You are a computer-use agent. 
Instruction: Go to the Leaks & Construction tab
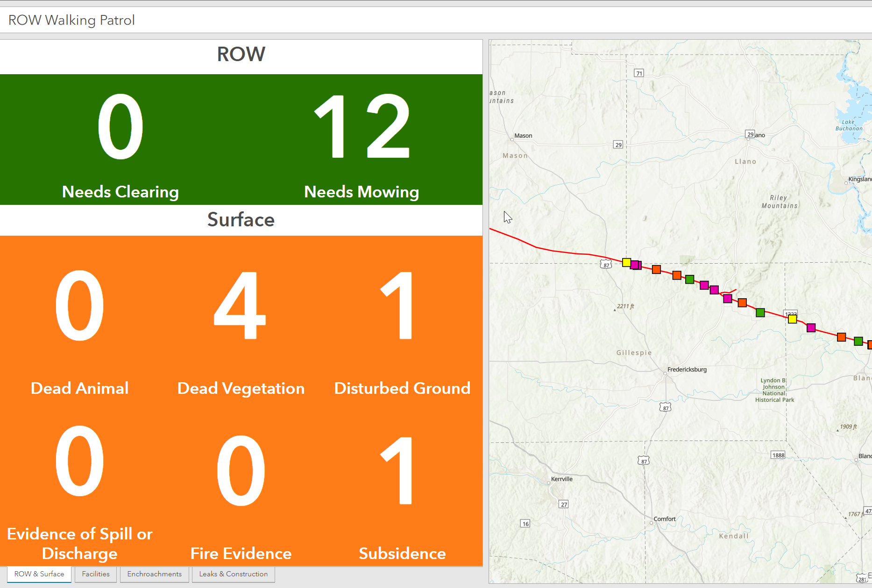tap(233, 574)
